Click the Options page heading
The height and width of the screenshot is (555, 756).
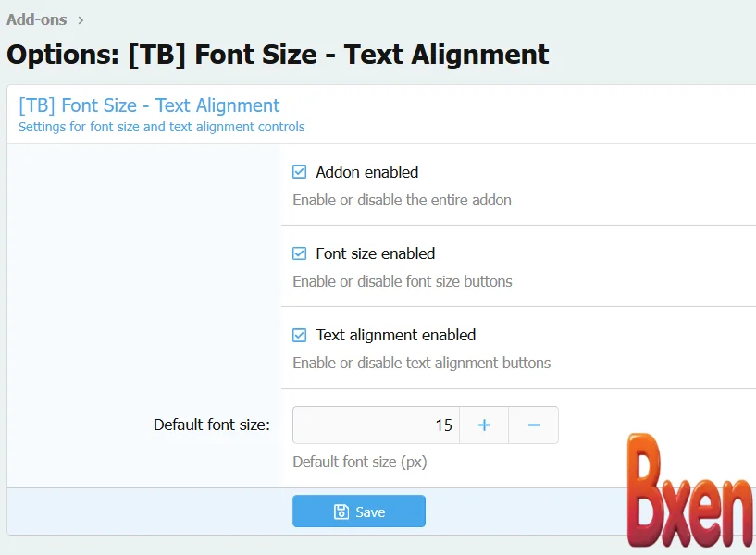278,55
